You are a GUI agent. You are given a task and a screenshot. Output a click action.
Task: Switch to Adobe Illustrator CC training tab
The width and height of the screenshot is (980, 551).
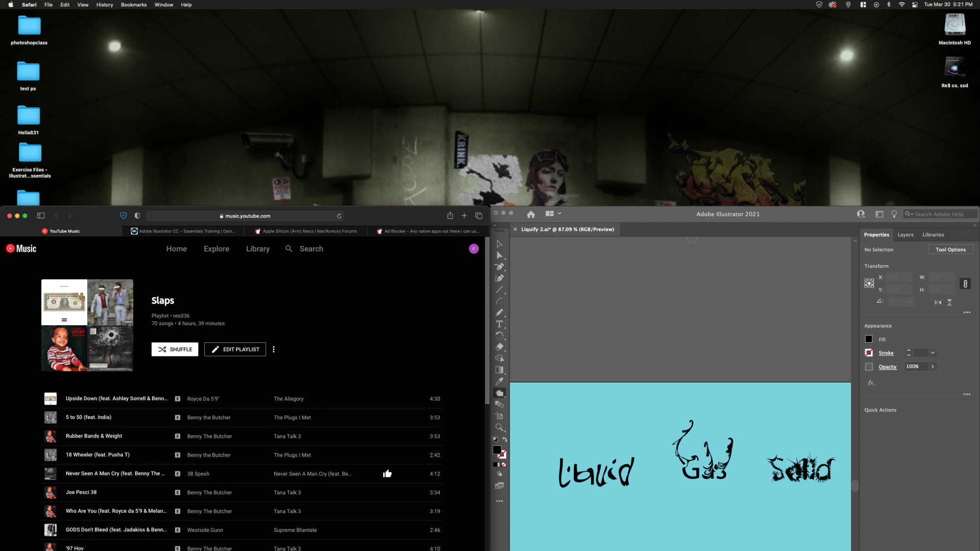tap(183, 231)
